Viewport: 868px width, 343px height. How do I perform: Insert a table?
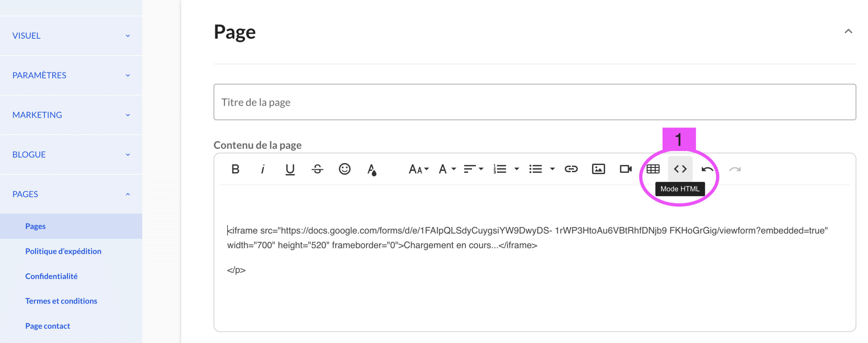[x=652, y=169]
